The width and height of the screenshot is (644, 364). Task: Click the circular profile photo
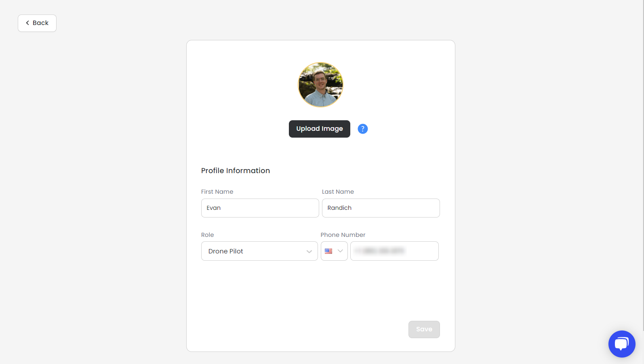tap(321, 85)
